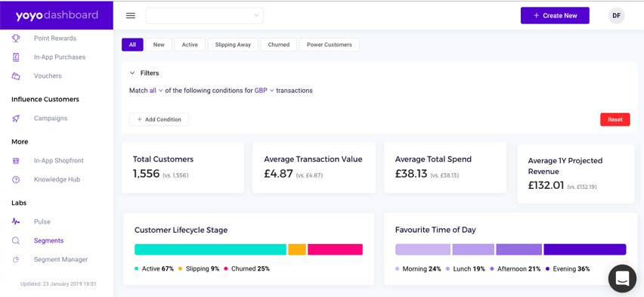This screenshot has width=644, height=297.
Task: Click the In-App Shopfront store icon
Action: click(x=16, y=161)
